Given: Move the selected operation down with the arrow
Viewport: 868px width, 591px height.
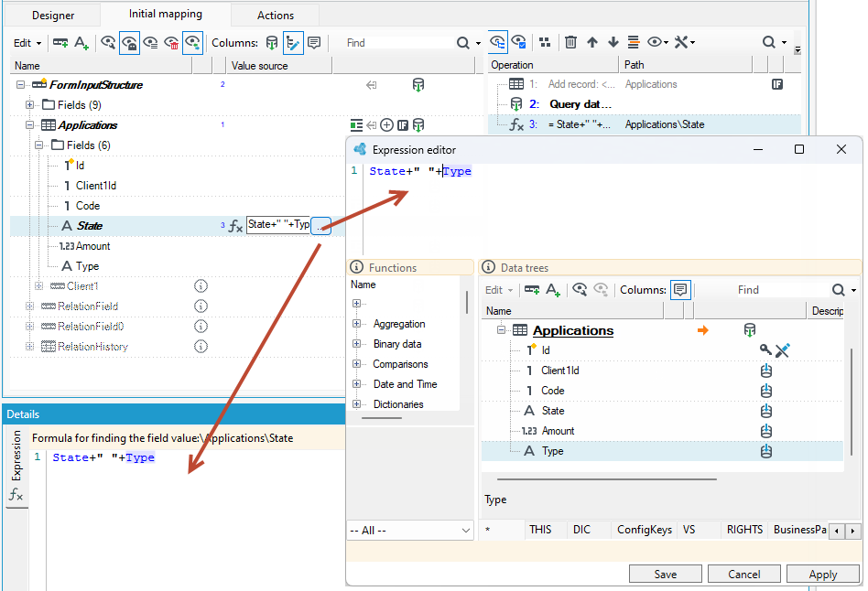Looking at the screenshot, I should pos(613,42).
